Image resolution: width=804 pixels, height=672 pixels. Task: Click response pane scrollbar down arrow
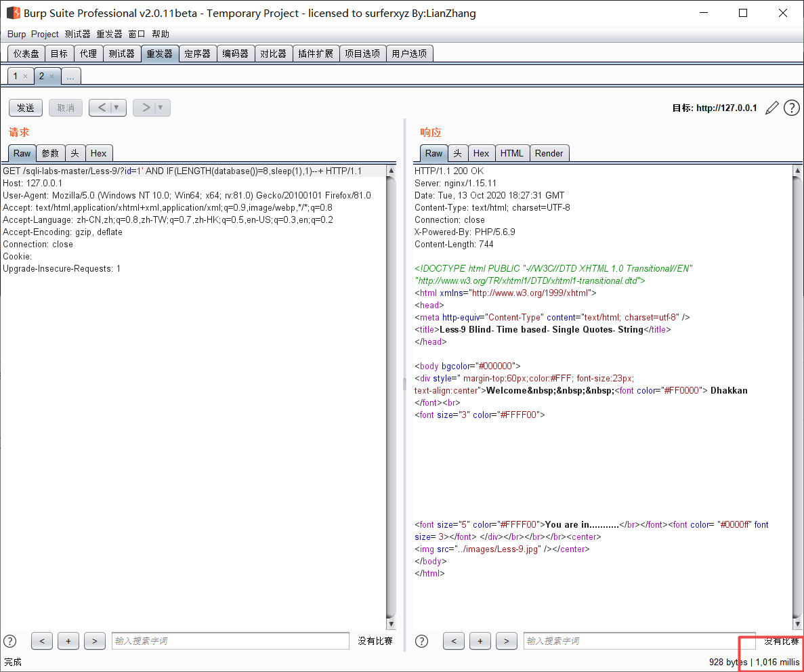[x=797, y=624]
